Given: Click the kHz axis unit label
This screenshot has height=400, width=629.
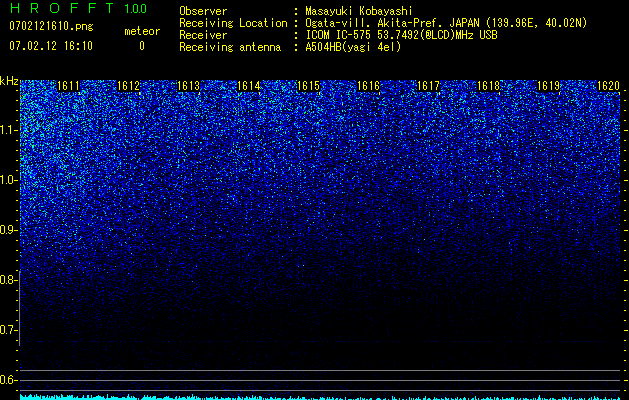Looking at the screenshot, I should pyautogui.click(x=9, y=81).
